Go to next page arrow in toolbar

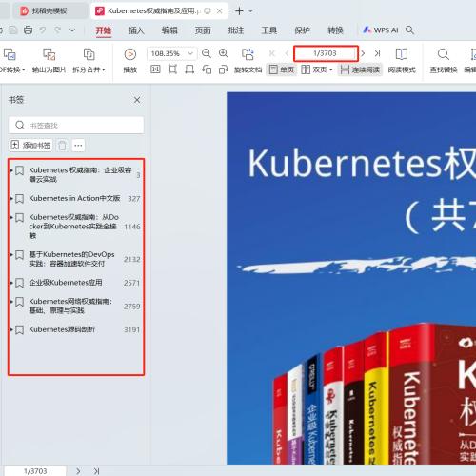363,53
